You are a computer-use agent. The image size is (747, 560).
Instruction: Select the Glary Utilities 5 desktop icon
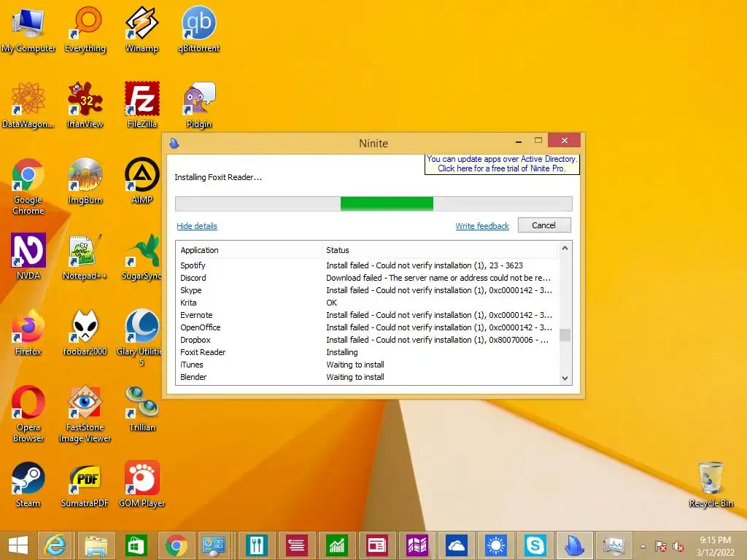140,338
